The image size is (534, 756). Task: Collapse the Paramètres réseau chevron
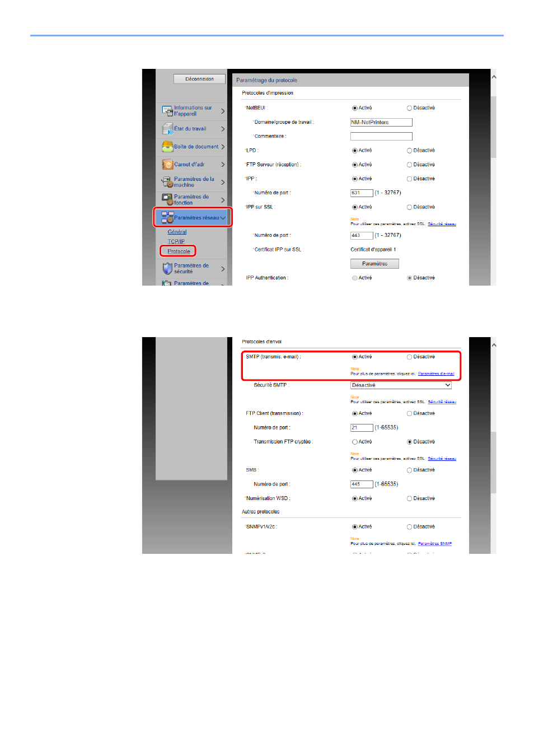coord(223,218)
